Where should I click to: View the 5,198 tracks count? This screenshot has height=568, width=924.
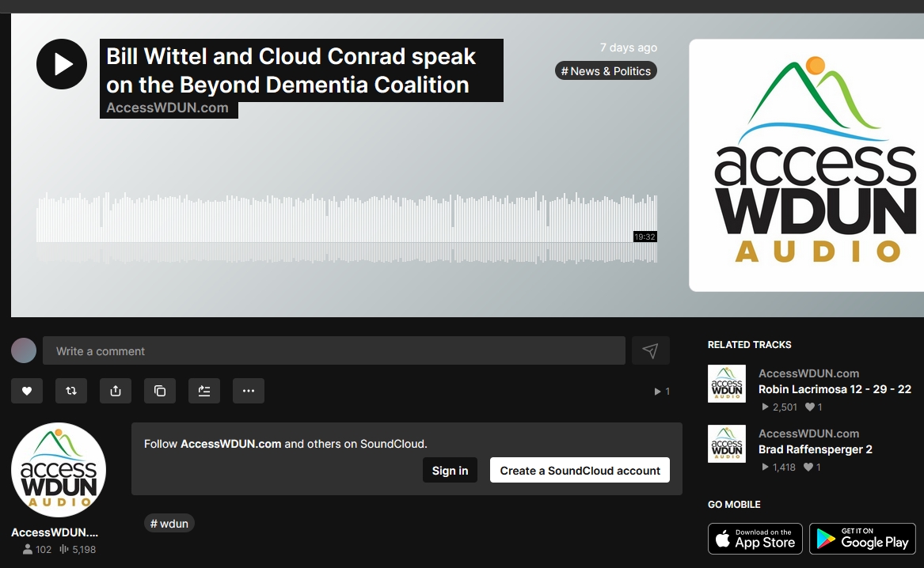pos(78,549)
